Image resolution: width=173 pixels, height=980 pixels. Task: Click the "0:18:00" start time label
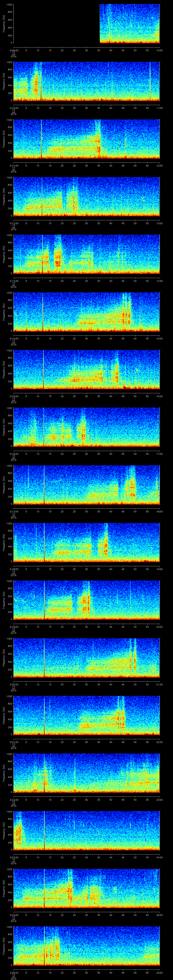(x=14, y=569)
